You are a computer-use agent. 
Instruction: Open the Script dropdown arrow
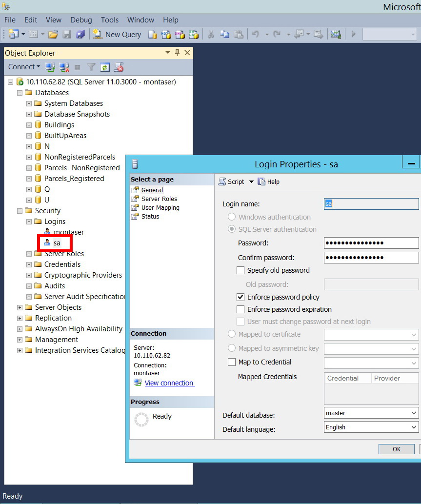[x=251, y=182]
